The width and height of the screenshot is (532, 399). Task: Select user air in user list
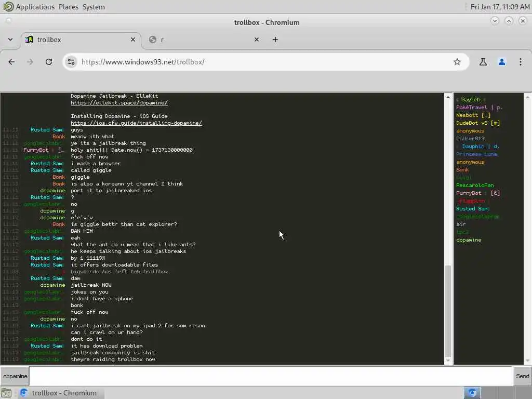461,224
